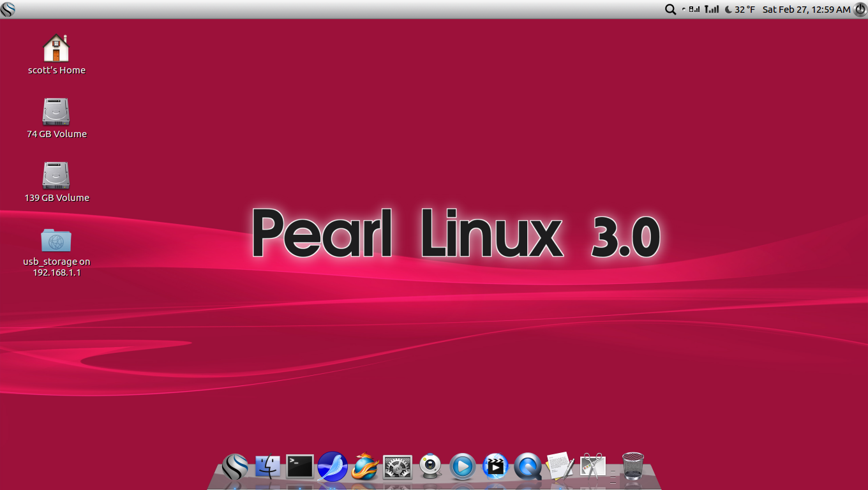
Task: Launch the QuickTime-style Q player in dock
Action: point(528,466)
